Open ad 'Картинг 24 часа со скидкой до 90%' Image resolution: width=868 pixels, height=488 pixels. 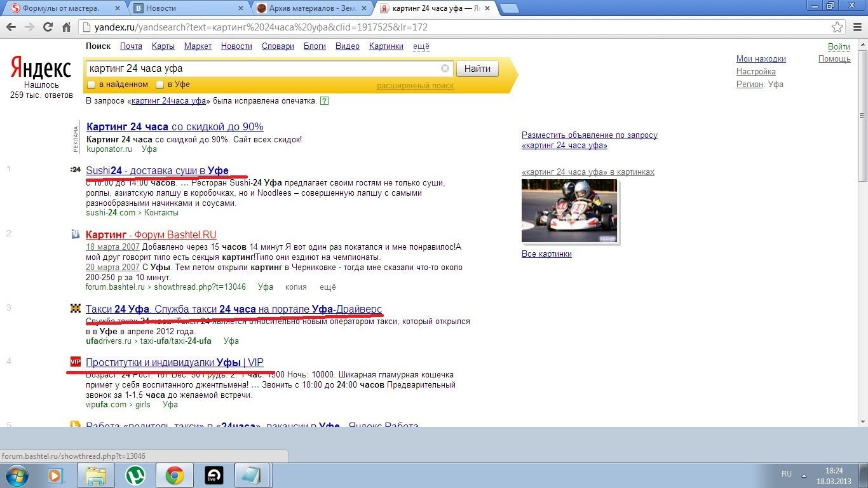(175, 126)
